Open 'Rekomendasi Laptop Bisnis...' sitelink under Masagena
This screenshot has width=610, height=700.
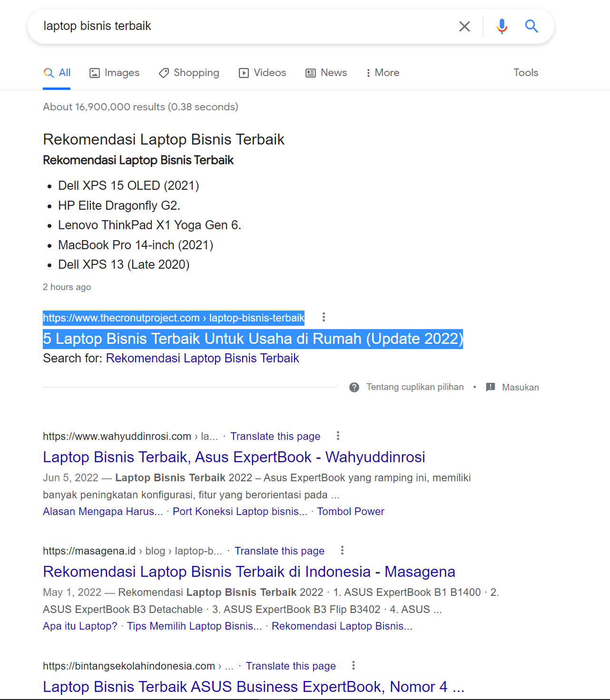pos(342,626)
